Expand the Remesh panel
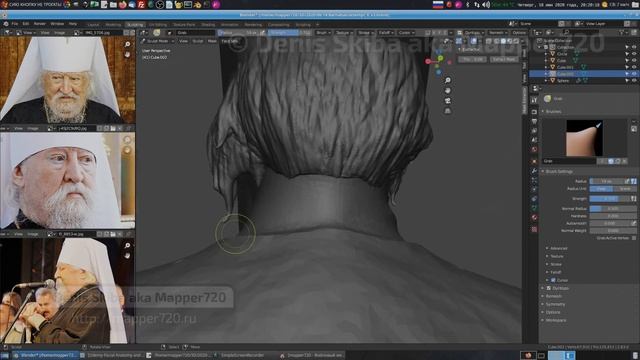The image size is (640, 360). pyautogui.click(x=553, y=296)
